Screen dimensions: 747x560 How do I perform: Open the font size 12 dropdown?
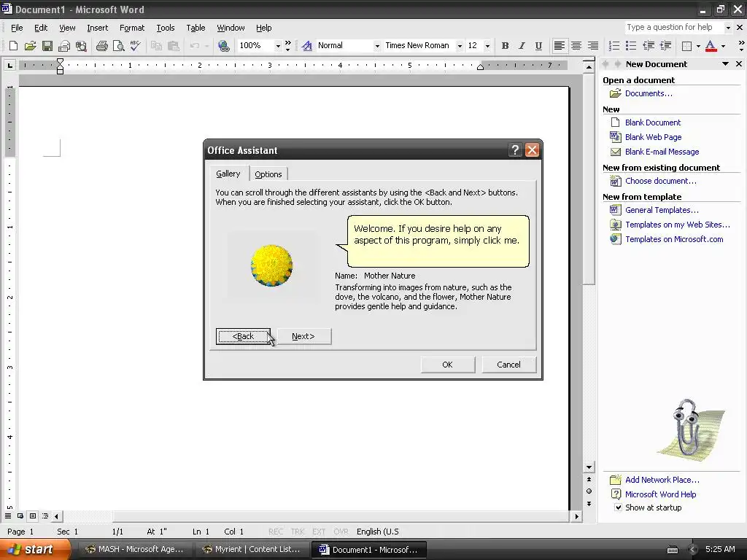[x=487, y=46]
